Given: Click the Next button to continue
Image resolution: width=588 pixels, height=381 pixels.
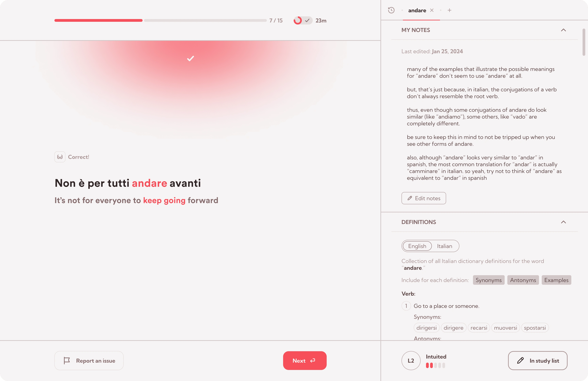Looking at the screenshot, I should (x=305, y=360).
